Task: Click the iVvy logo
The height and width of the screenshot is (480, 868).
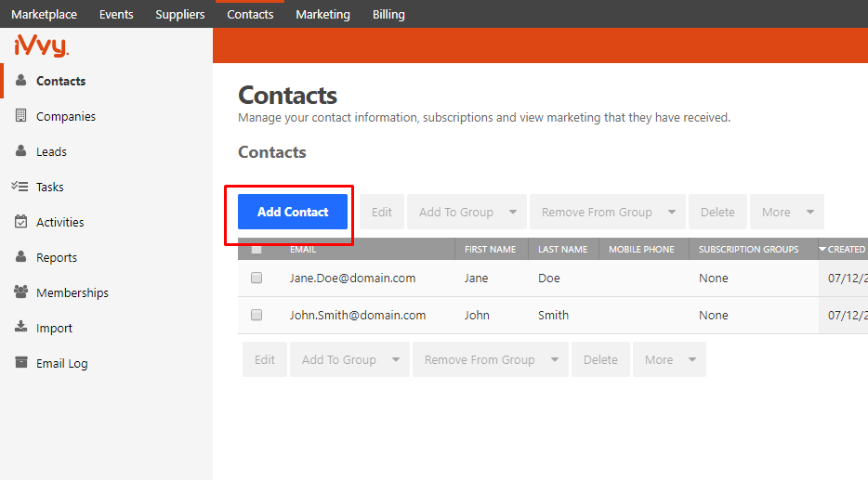Action: (x=42, y=45)
